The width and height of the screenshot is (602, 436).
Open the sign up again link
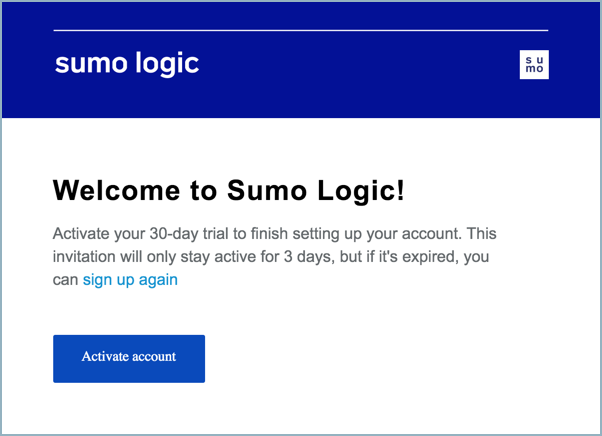pyautogui.click(x=130, y=280)
